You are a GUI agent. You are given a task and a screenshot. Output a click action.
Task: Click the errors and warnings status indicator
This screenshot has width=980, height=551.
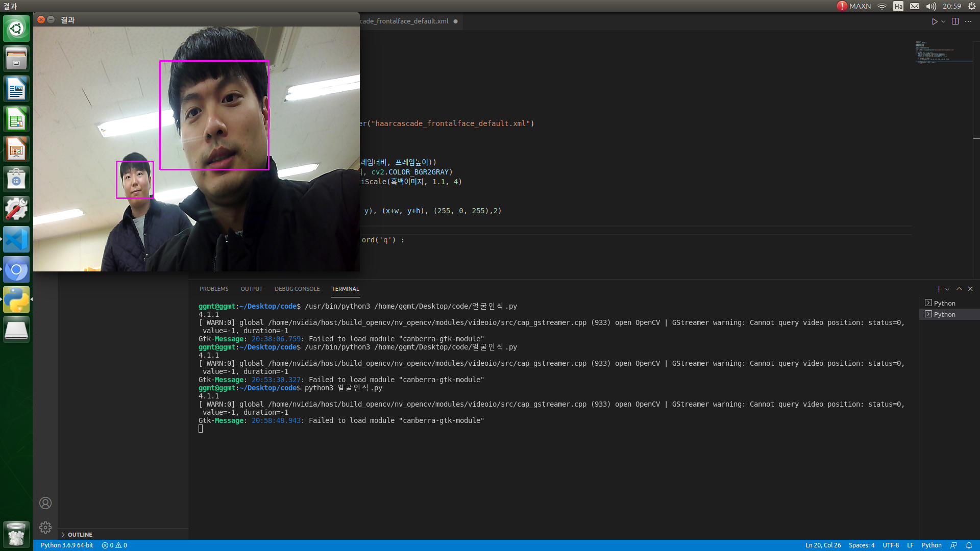point(114,545)
